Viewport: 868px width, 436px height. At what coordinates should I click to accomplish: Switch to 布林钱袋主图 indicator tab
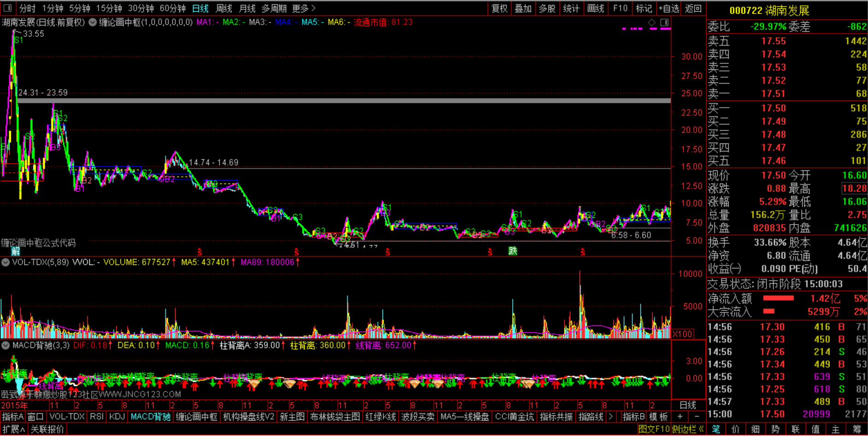tap(335, 417)
